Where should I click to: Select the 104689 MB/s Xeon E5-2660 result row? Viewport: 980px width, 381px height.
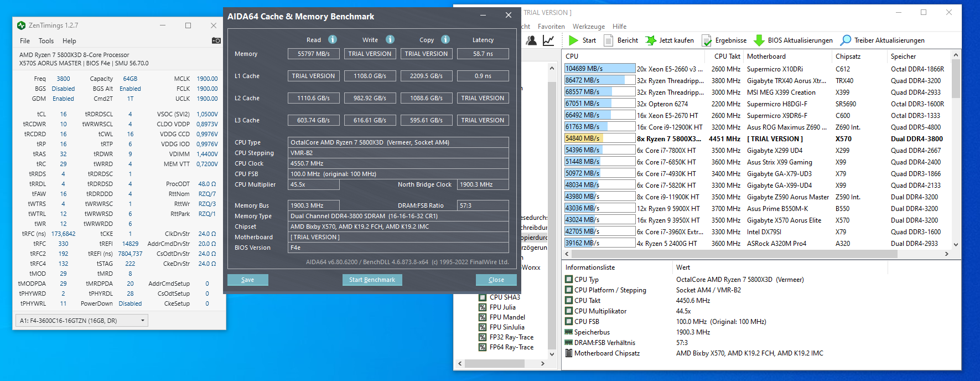coord(757,69)
